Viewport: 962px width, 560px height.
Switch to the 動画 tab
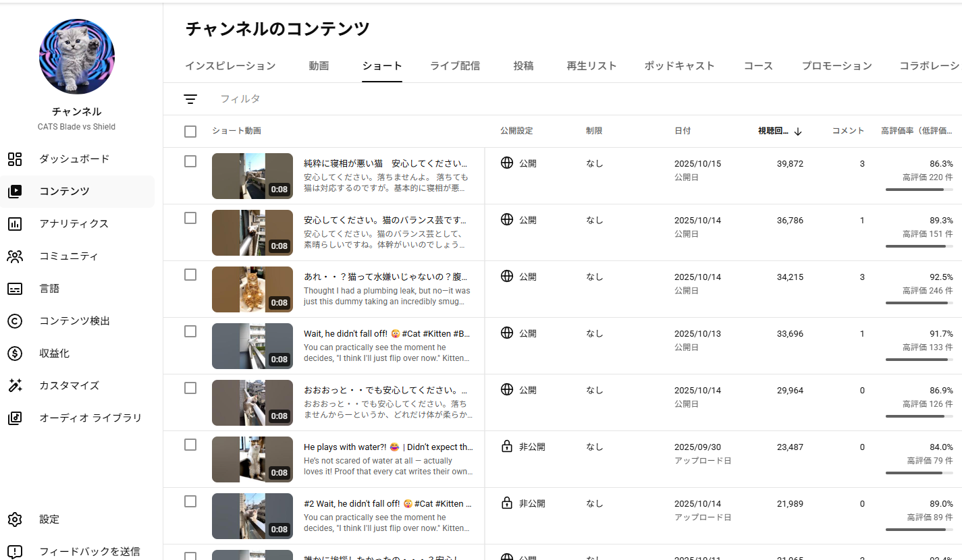(x=319, y=66)
